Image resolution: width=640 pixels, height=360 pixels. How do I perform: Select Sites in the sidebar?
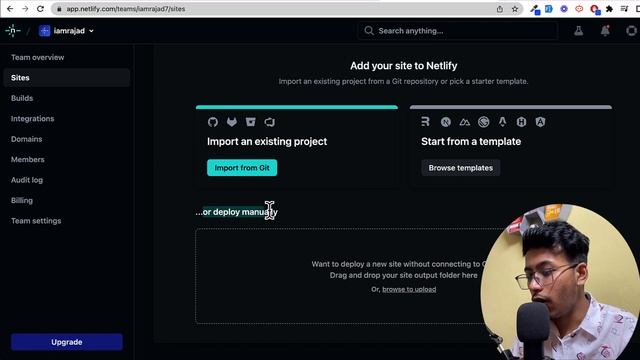pos(67,78)
